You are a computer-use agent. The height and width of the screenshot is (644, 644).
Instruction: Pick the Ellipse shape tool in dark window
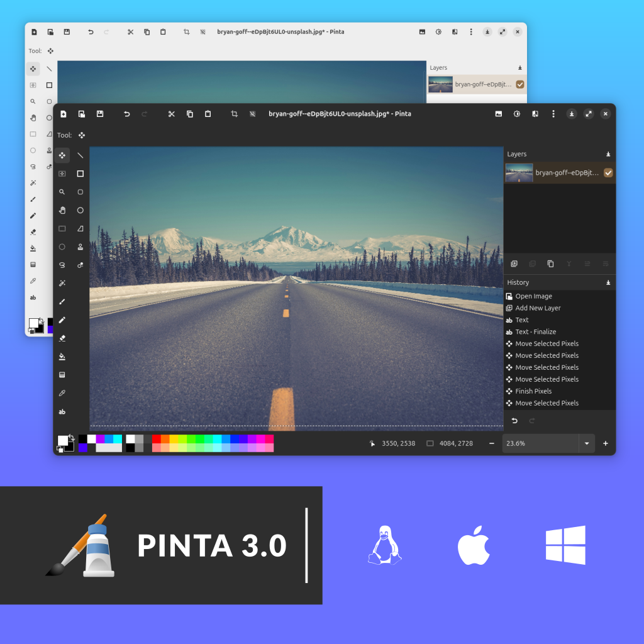click(x=80, y=210)
